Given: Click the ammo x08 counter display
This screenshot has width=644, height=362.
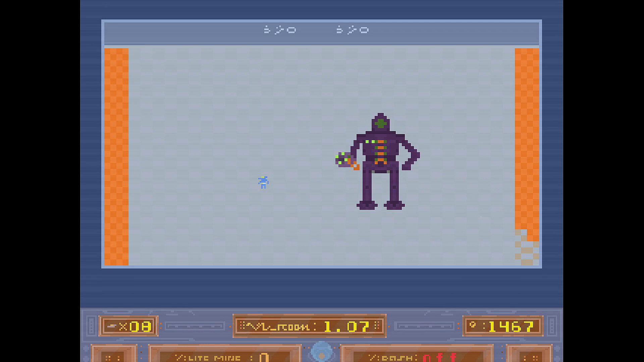Looking at the screenshot, I should [128, 326].
